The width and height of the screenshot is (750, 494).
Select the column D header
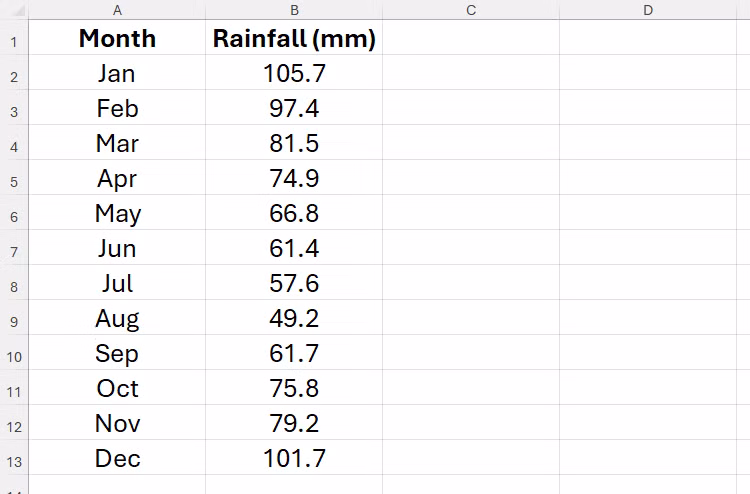[647, 10]
